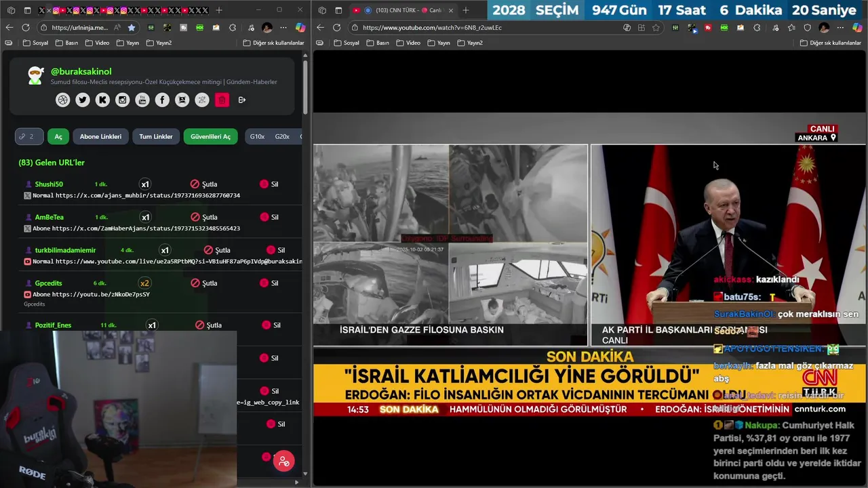Image resolution: width=868 pixels, height=488 pixels.
Task: Go back in the YouTube browser window
Action: (320, 27)
